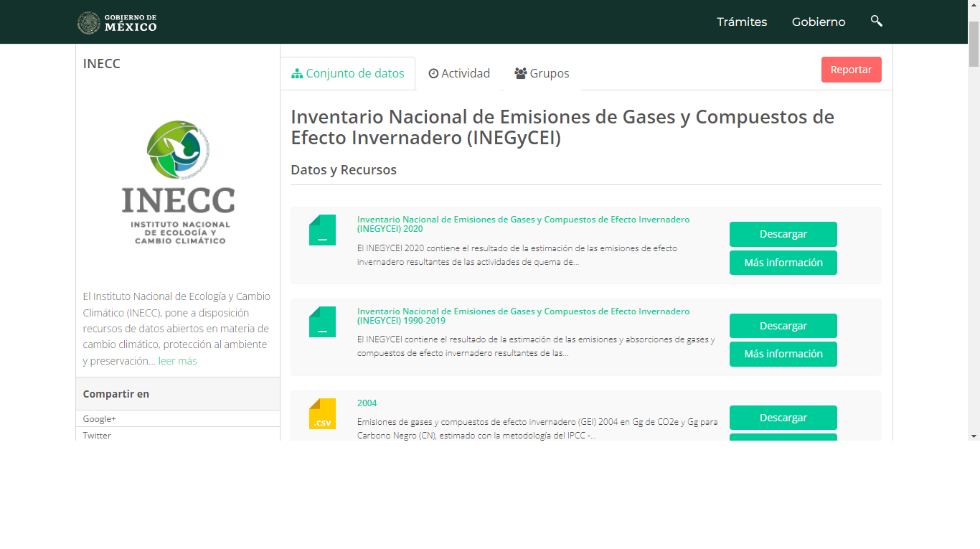Click the 2004 resource description text
The image size is (980, 549).
(537, 429)
